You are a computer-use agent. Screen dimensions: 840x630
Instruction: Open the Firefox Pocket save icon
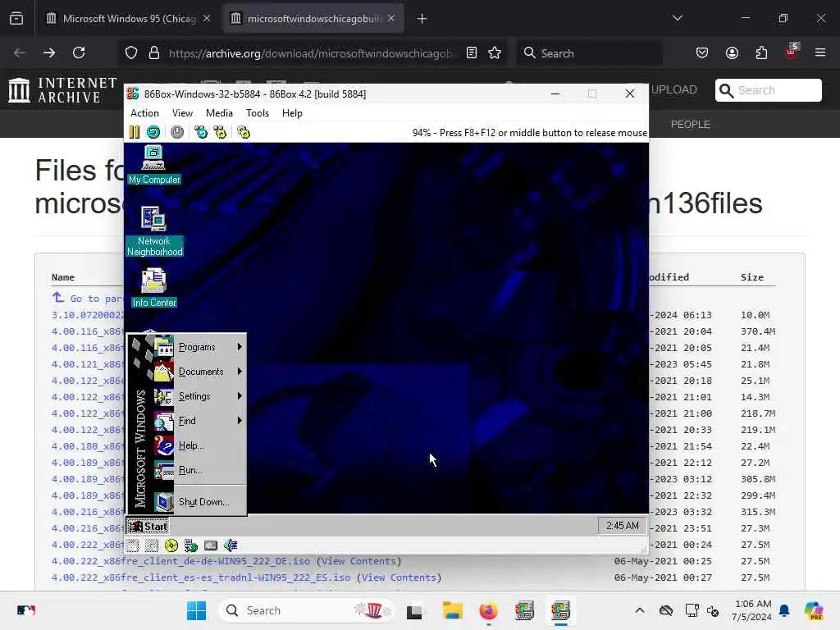tap(702, 53)
